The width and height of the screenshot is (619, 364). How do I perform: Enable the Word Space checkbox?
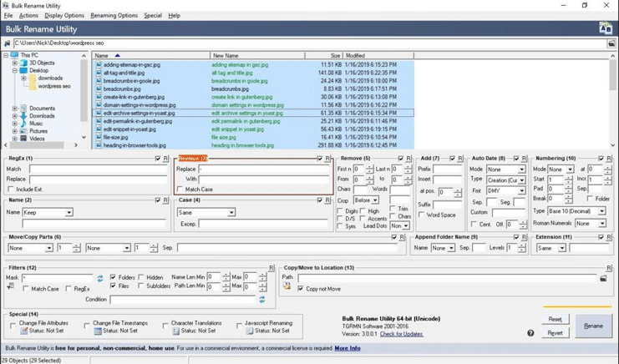422,215
